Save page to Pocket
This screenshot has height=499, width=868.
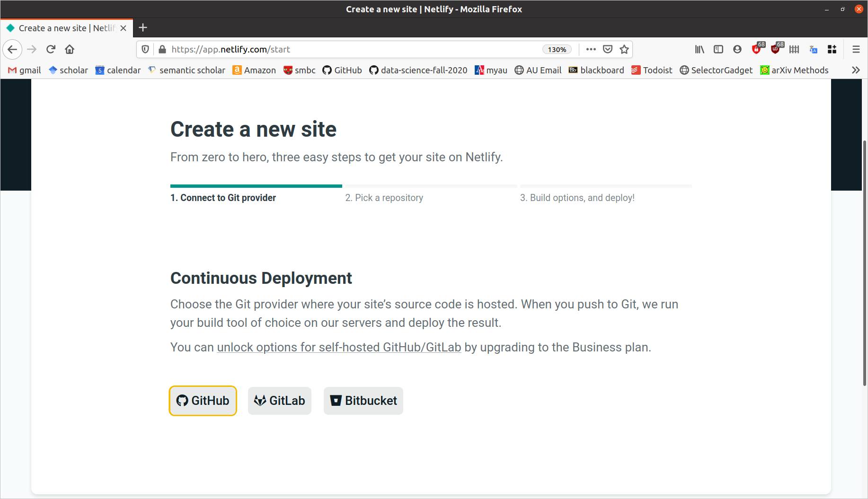[608, 49]
